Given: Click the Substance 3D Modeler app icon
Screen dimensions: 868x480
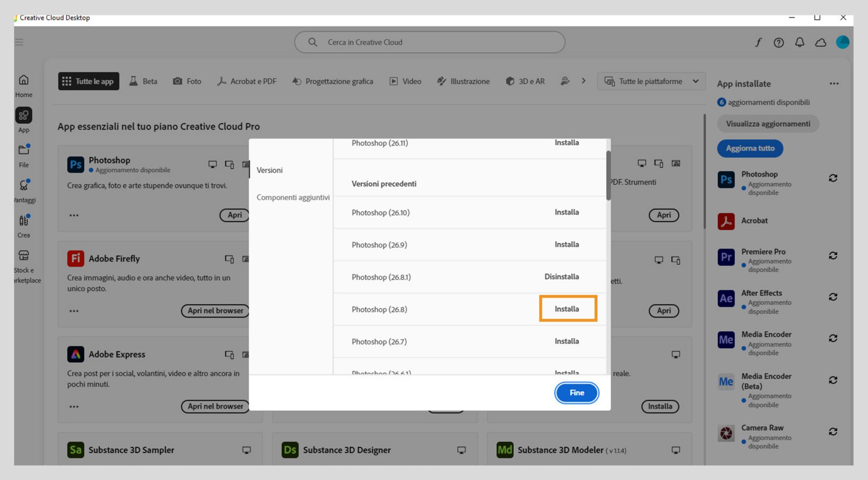Looking at the screenshot, I should pyautogui.click(x=505, y=450).
